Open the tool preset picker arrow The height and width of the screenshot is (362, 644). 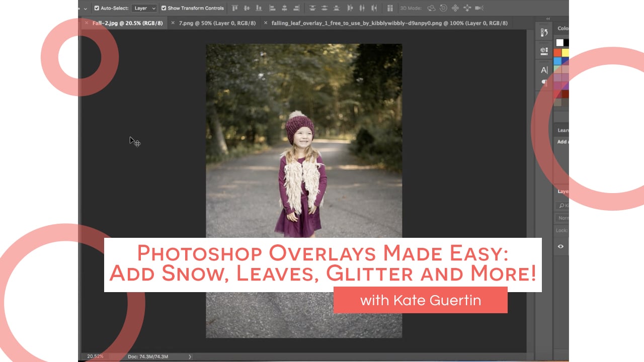coord(85,9)
